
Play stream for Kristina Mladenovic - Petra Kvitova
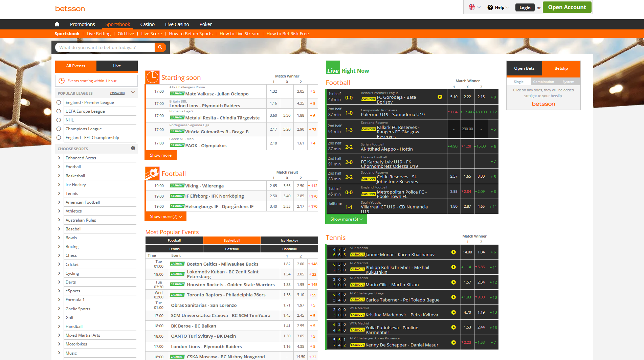(x=453, y=313)
